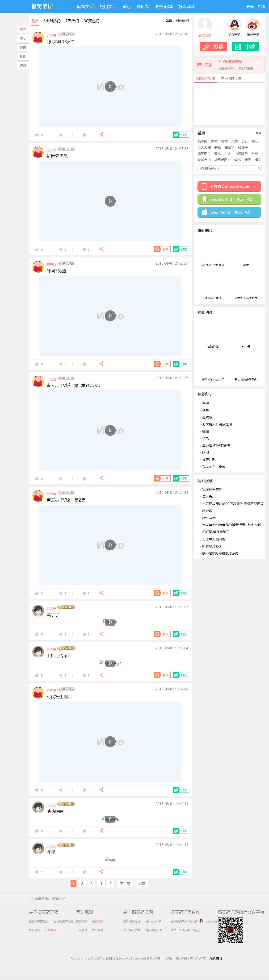The width and height of the screenshot is (269, 980).
Task: Switch to the 8小时热门 tab
Action: click(x=52, y=21)
